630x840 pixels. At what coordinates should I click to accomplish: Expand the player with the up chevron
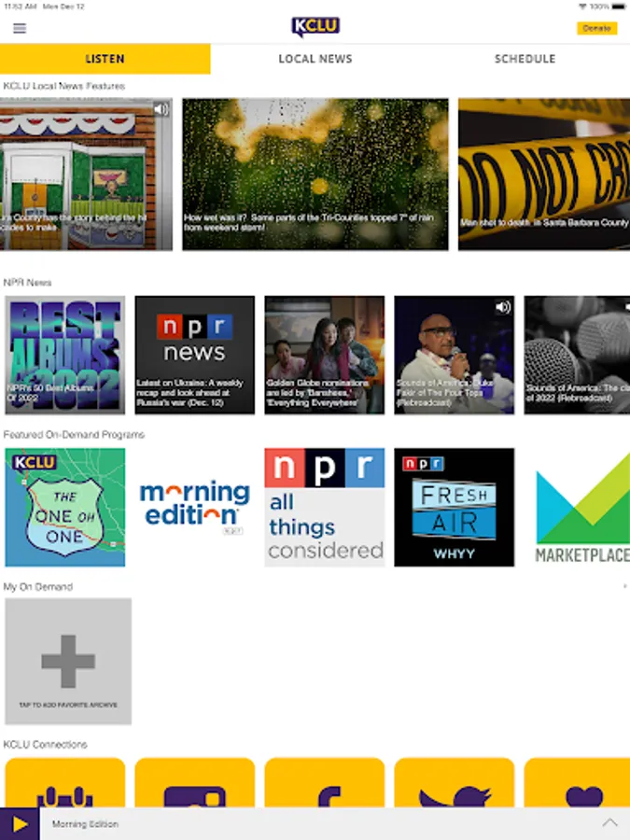(609, 823)
